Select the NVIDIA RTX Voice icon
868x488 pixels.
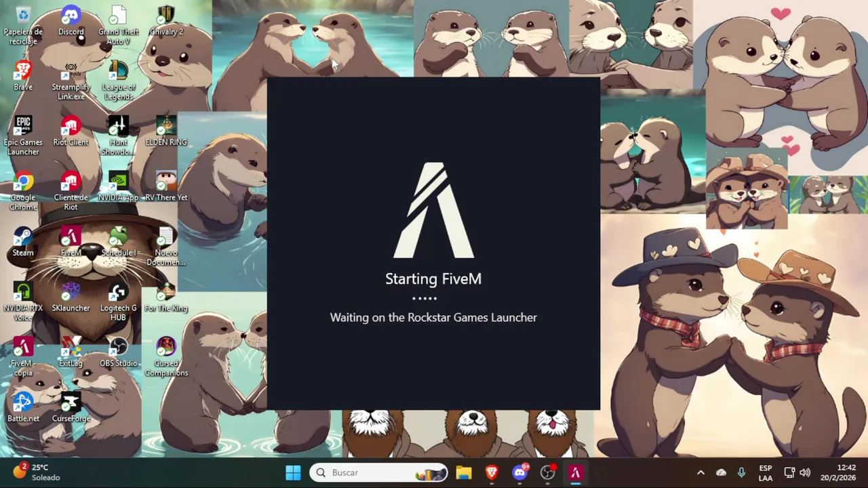coord(23,302)
